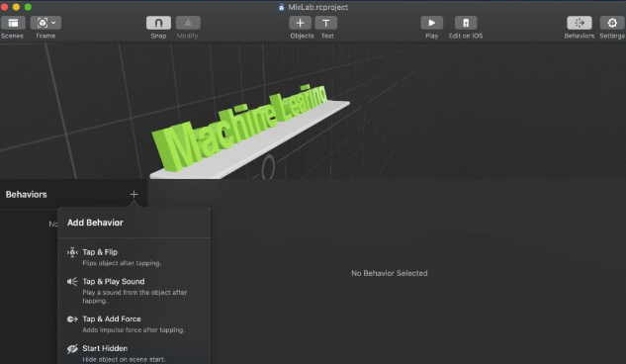Open Edit on iOS
Viewport: 626px width, 364px height.
pos(466,23)
